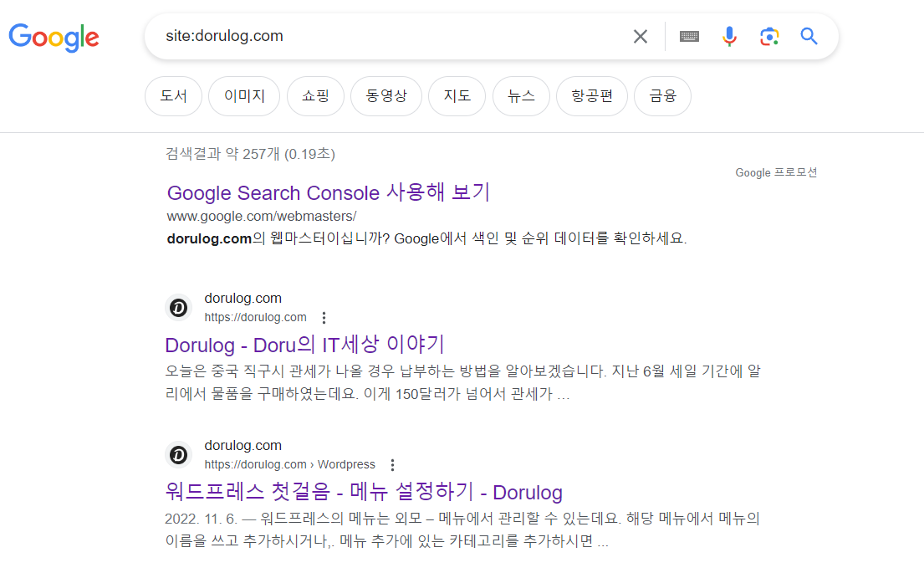Select the 항공편 filter tab

pyautogui.click(x=592, y=96)
